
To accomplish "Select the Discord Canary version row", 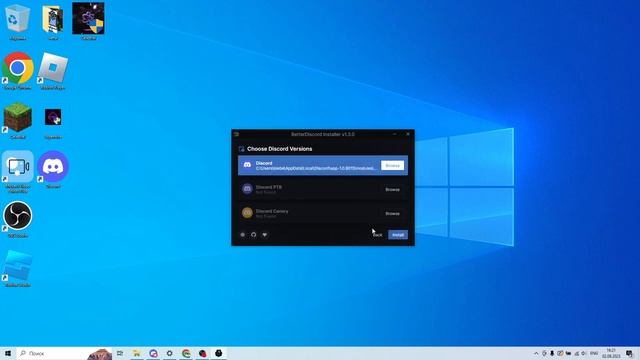I will (x=322, y=213).
